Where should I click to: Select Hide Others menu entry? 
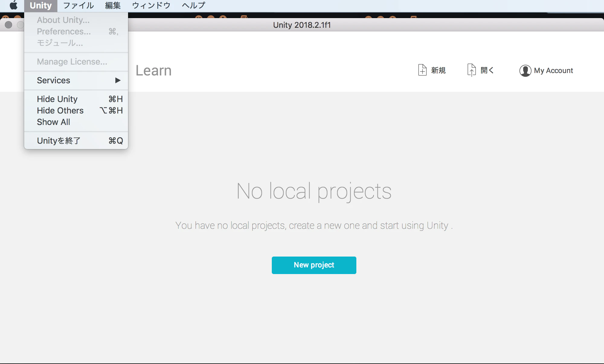click(76, 110)
